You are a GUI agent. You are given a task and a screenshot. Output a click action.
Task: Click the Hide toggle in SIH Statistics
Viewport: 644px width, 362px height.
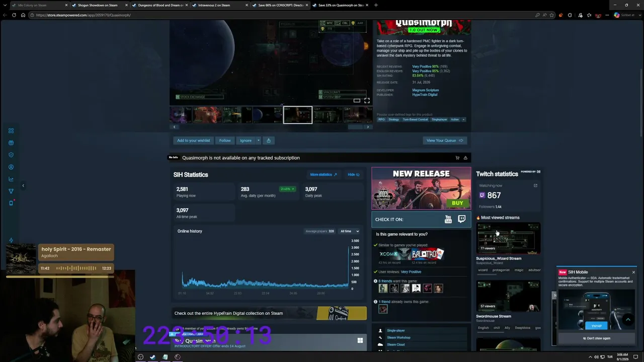[x=353, y=174]
